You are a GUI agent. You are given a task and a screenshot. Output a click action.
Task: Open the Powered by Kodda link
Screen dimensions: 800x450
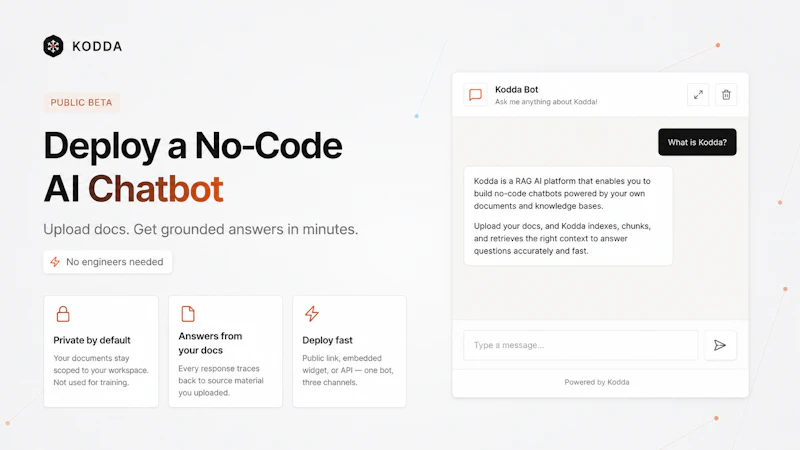point(596,382)
